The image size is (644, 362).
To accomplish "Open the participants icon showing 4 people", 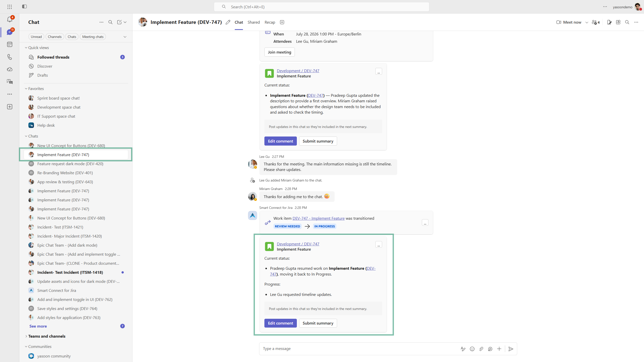I will 596,22.
